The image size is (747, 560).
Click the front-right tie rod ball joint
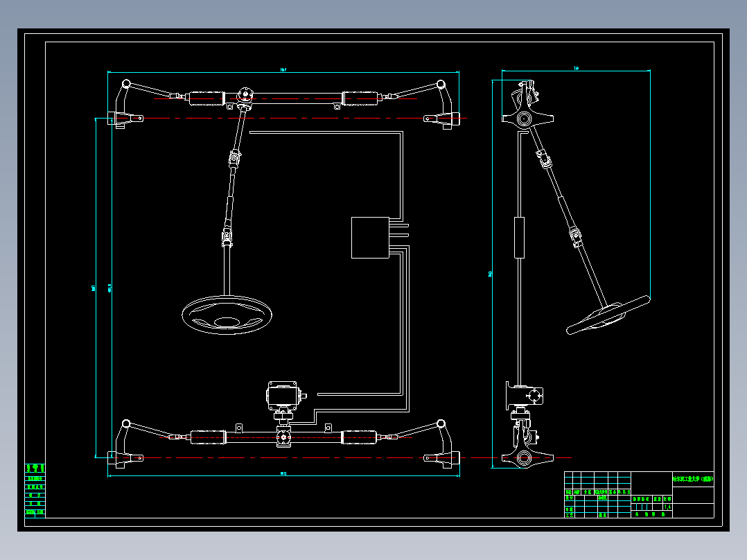pyautogui.click(x=441, y=85)
